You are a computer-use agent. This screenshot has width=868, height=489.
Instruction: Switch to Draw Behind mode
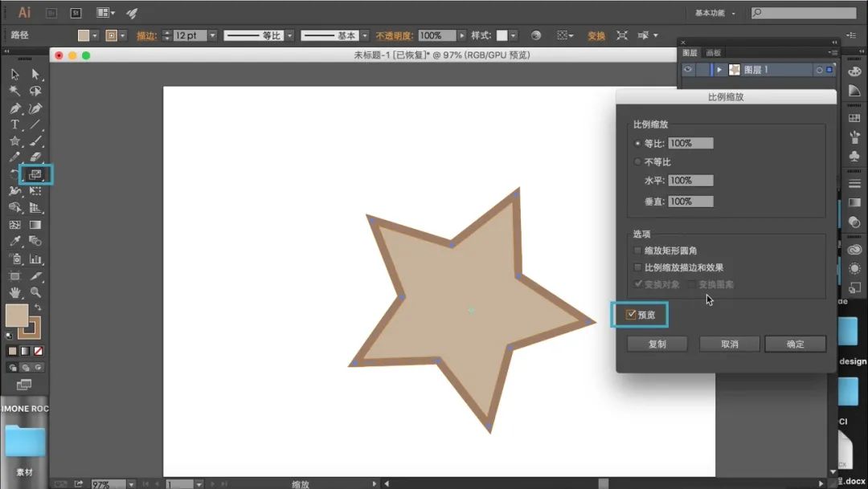(26, 367)
